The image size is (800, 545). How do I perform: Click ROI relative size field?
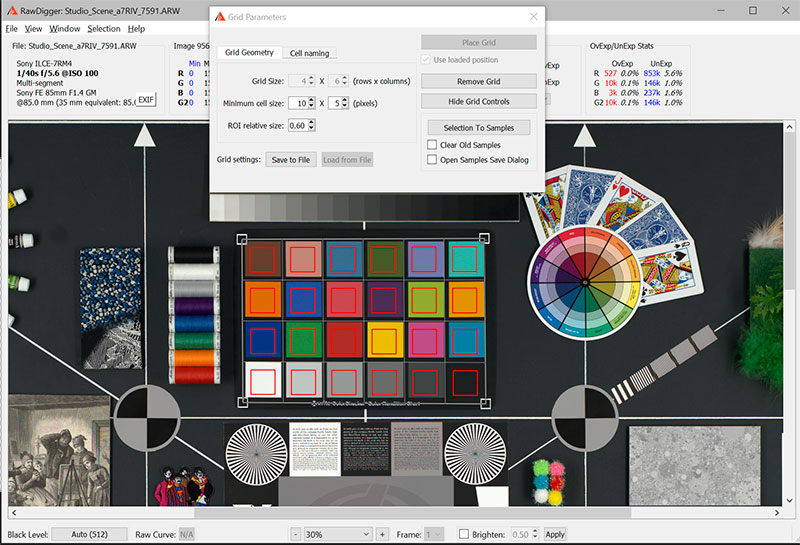[298, 126]
